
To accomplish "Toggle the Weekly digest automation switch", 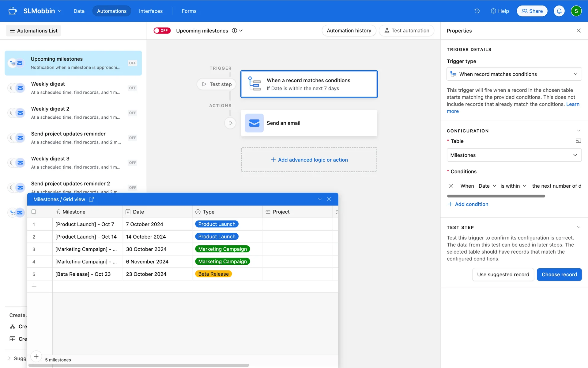I will click(x=132, y=88).
